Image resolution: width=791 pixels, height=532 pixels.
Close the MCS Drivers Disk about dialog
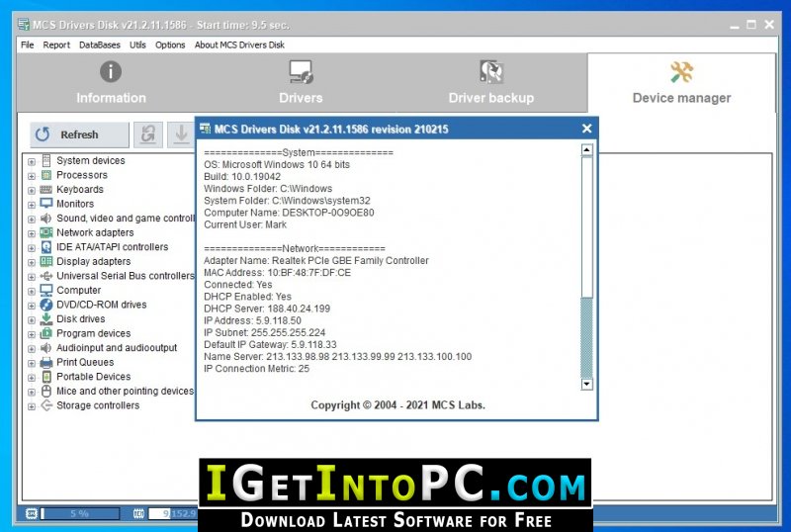coord(586,129)
